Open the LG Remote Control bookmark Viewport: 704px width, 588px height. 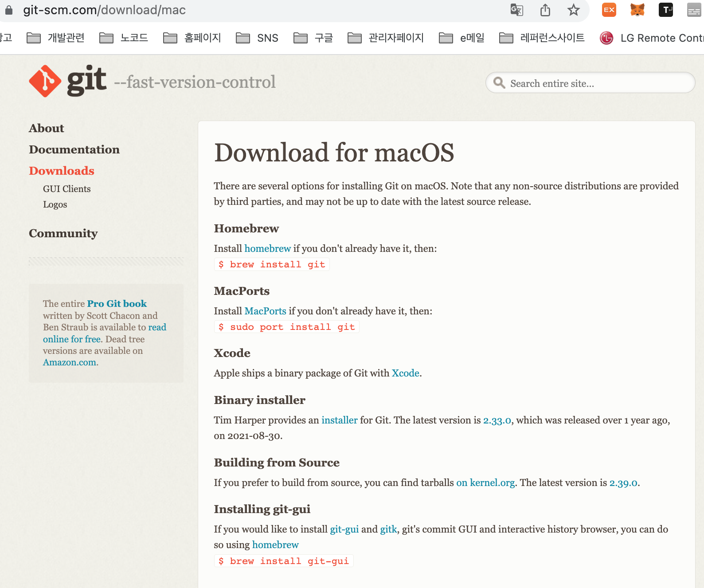point(652,38)
